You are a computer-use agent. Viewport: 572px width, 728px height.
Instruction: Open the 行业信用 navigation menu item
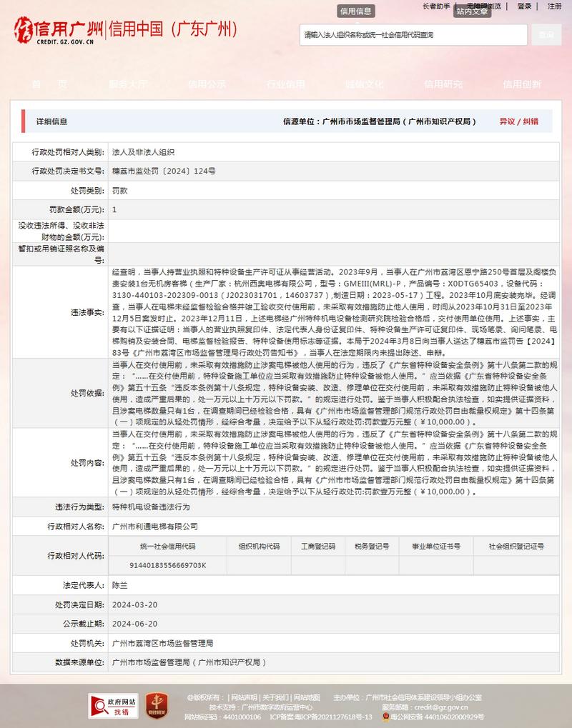click(286, 84)
